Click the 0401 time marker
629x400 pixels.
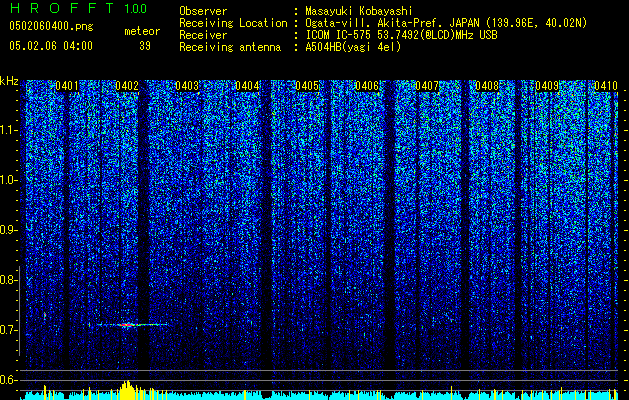67,86
